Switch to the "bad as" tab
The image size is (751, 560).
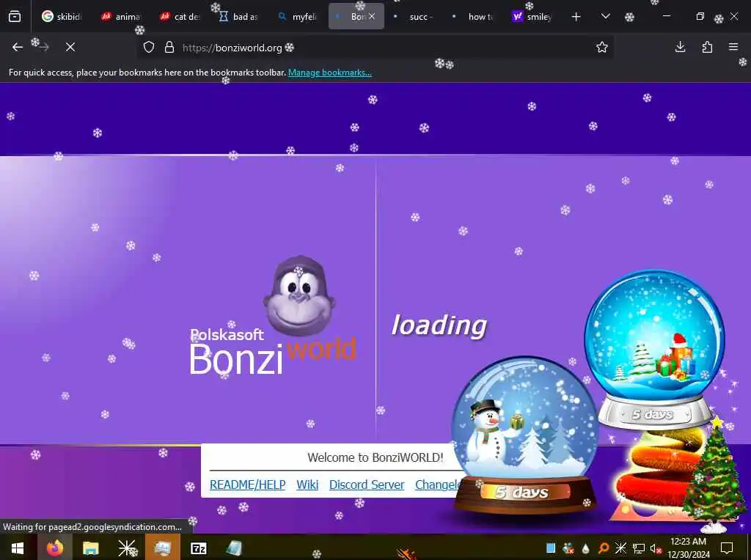click(x=239, y=17)
